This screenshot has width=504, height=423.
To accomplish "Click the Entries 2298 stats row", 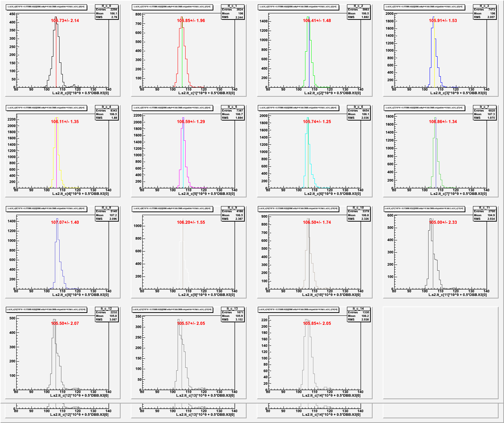I will (107, 10).
